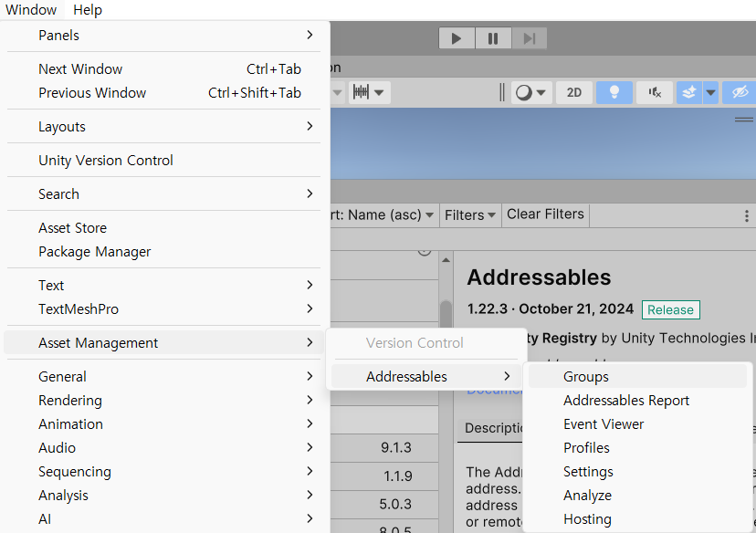This screenshot has height=533, width=756.
Task: Open the Help menu
Action: pyautogui.click(x=88, y=10)
